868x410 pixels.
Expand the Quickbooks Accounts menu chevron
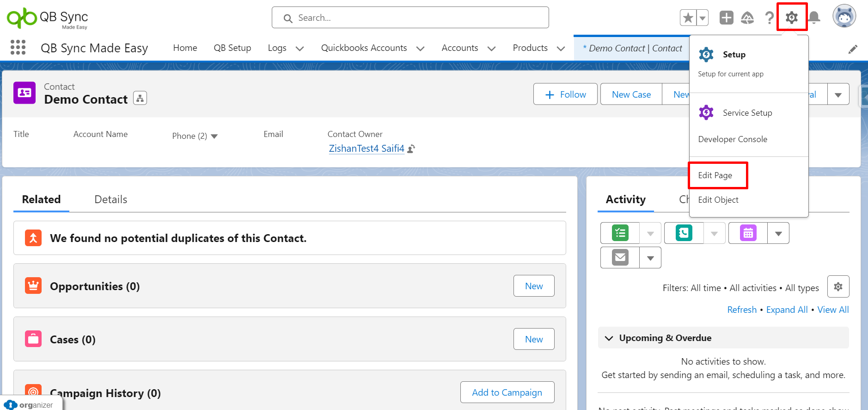coord(420,49)
